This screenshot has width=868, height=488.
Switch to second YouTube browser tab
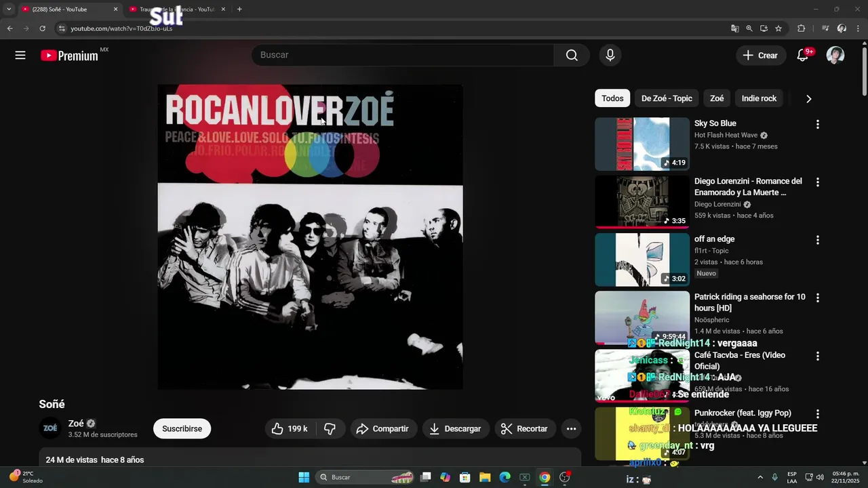[x=176, y=9]
